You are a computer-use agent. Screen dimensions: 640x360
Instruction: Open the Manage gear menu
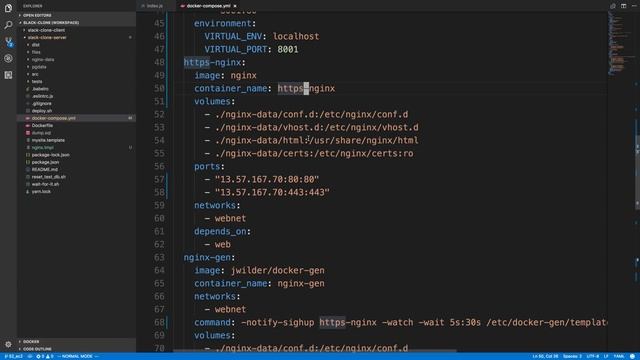point(8,344)
